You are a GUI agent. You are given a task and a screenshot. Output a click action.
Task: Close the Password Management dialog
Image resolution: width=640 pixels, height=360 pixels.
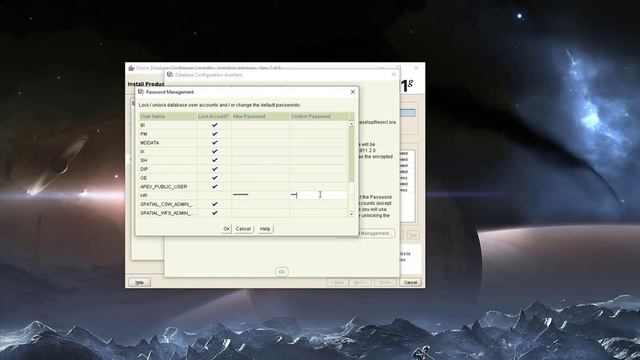click(x=353, y=92)
